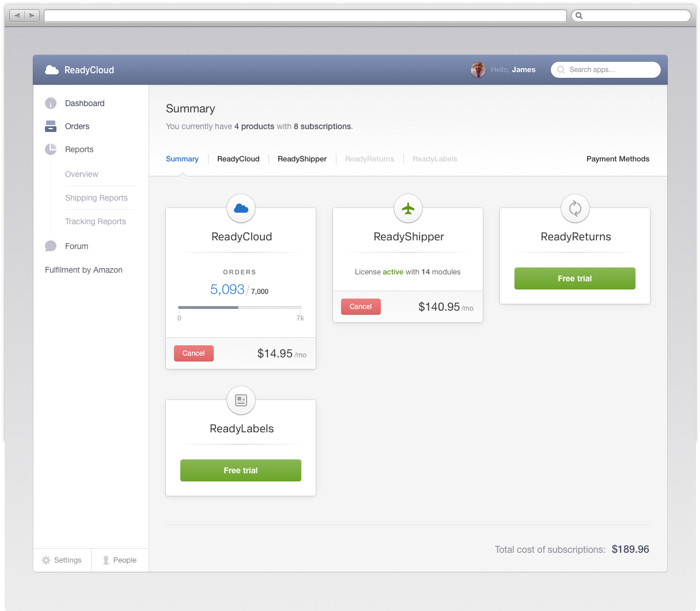Click the Search apps input field
This screenshot has height=611, width=700.
[x=611, y=70]
